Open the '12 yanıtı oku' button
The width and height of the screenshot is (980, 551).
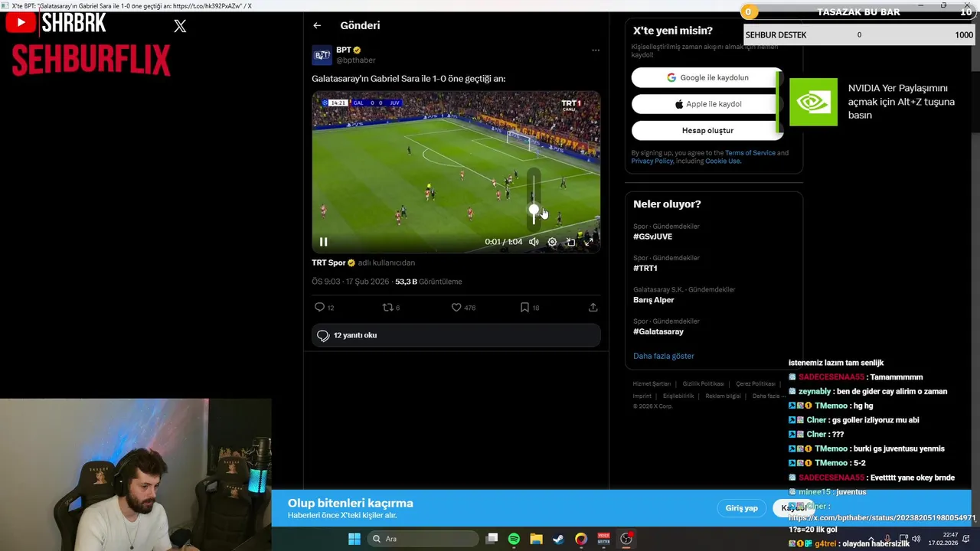(456, 335)
